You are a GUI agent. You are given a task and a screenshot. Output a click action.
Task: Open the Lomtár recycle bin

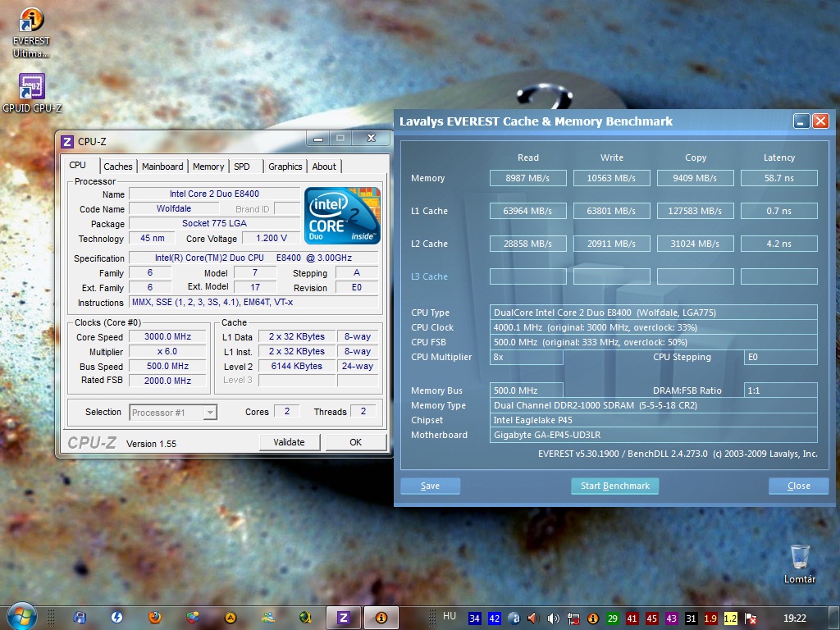tap(800, 564)
